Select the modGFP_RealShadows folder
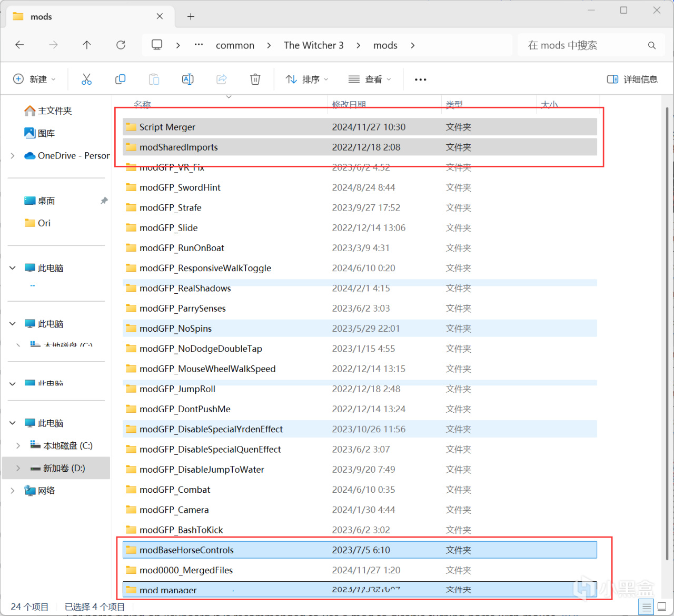 pos(360,288)
